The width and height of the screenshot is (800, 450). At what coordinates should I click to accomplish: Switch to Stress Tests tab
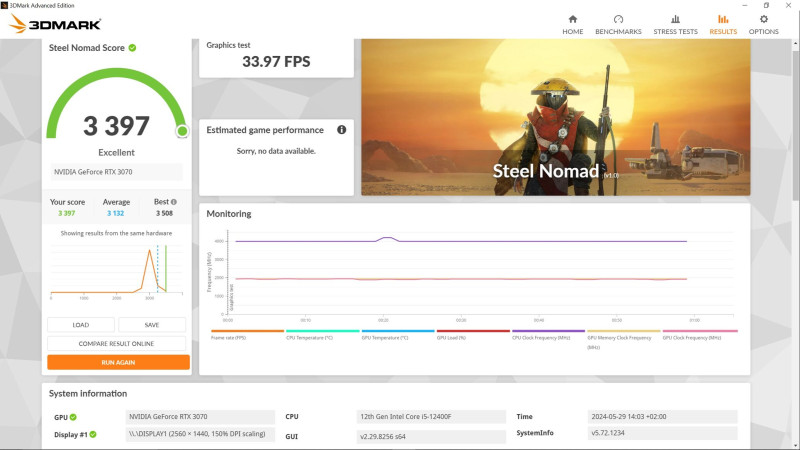pyautogui.click(x=675, y=24)
